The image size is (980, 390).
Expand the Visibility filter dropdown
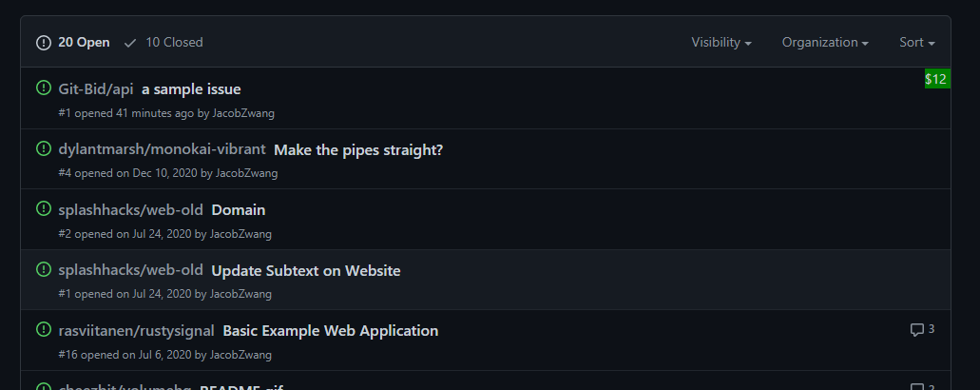pos(721,43)
